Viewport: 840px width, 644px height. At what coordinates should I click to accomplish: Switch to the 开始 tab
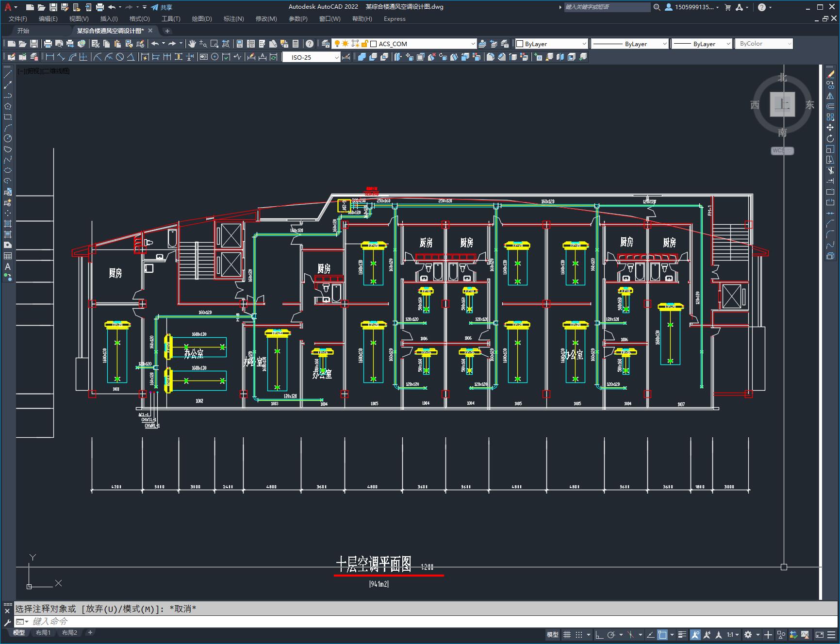[23, 31]
